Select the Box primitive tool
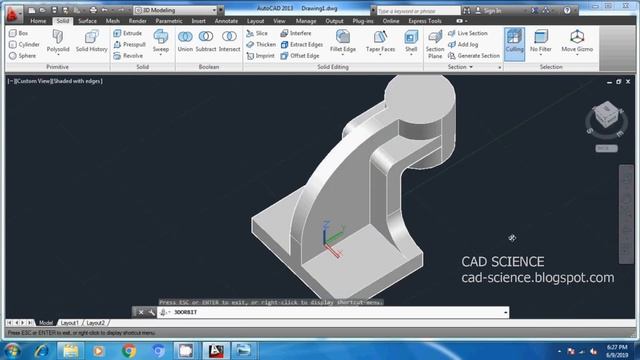Image resolution: width=640 pixels, height=360 pixels. pos(19,33)
